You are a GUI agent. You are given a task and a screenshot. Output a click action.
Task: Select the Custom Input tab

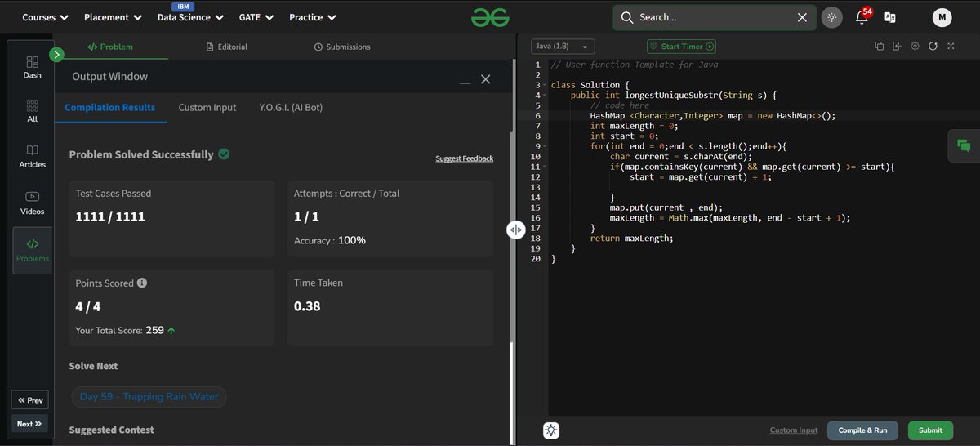[x=207, y=107]
